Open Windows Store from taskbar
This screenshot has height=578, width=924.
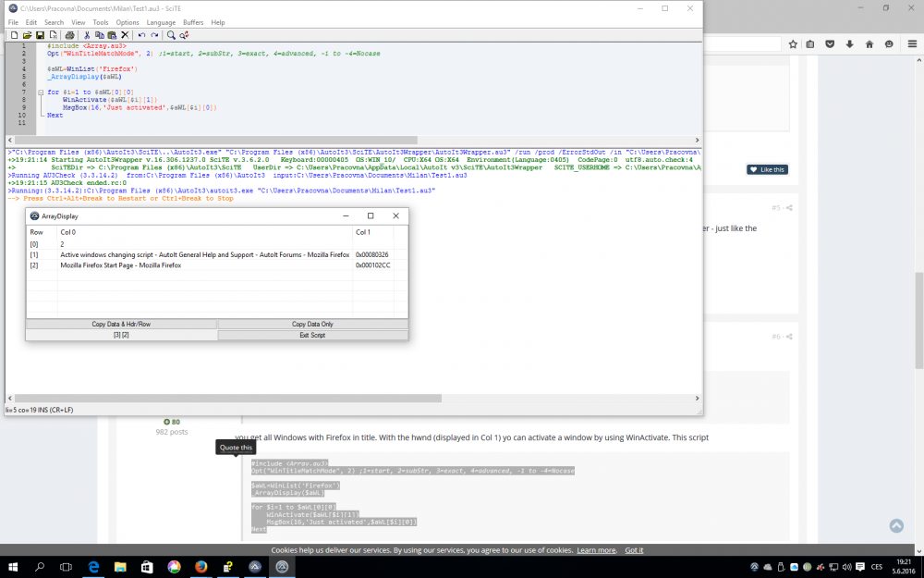[x=147, y=567]
